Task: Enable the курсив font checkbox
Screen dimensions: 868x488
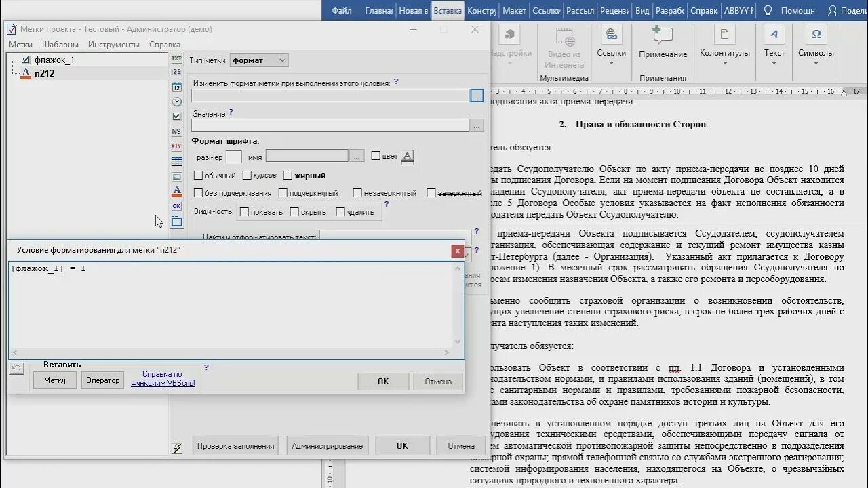Action: (247, 176)
